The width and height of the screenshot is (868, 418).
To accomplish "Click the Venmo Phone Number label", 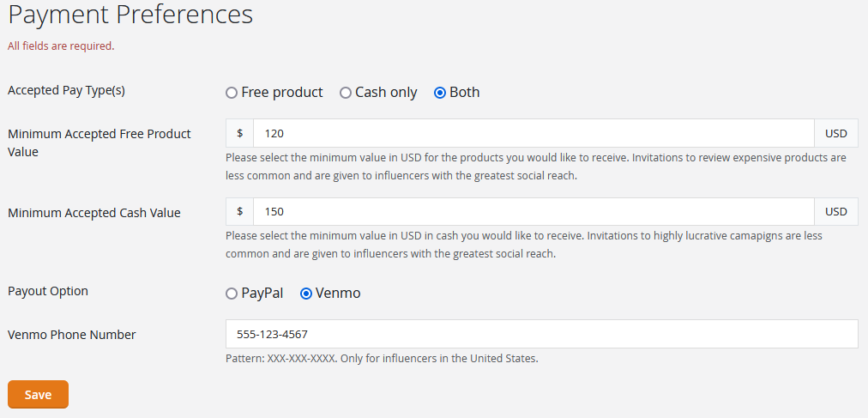I will coord(72,335).
